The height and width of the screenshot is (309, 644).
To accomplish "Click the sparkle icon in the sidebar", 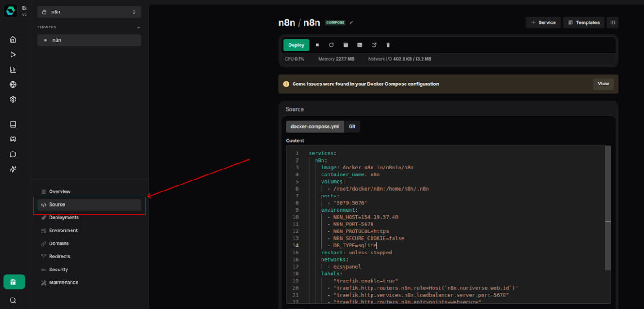I will coord(13,169).
